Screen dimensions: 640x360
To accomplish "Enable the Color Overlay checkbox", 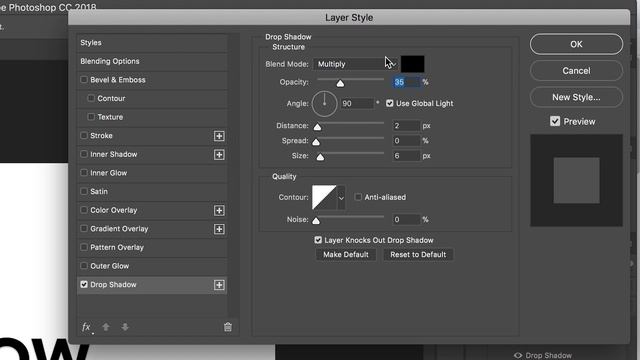I will (84, 210).
